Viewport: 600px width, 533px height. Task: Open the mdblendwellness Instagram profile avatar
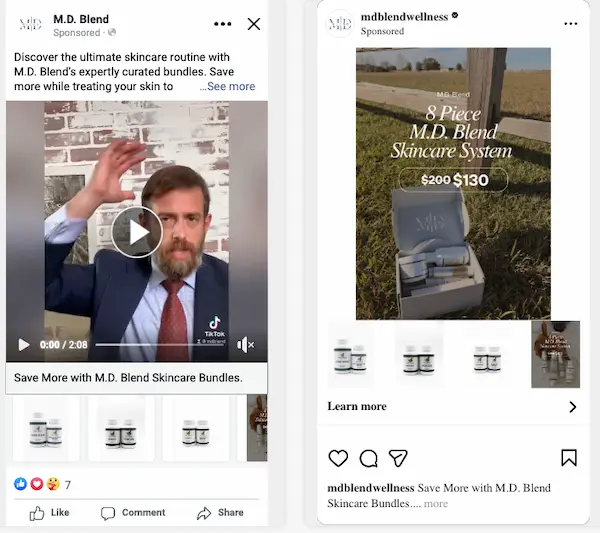tap(340, 24)
